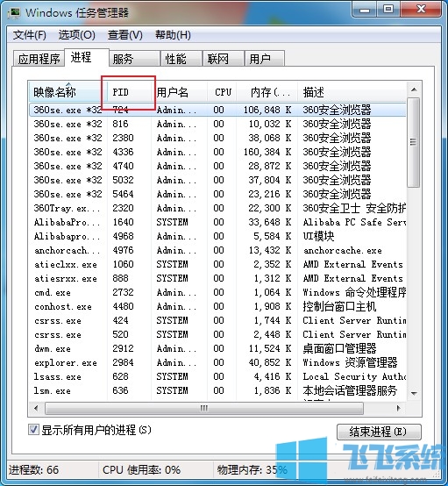Viewport: 448px width, 486px height.
Task: Toggle 显示所有用户的进程 checkbox
Action: [x=33, y=430]
